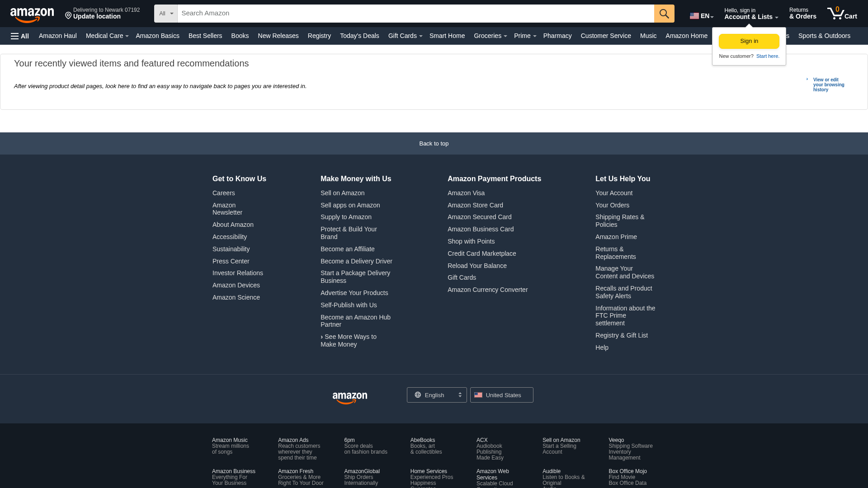Viewport: 868px width, 488px height.
Task: Click Reload Your Balance
Action: [477, 266]
